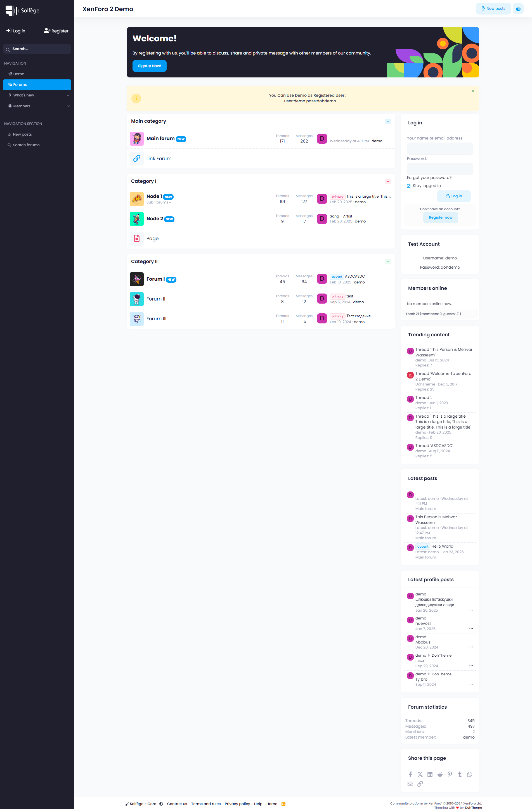The width and height of the screenshot is (532, 809).
Task: Click the Facebook share icon
Action: (x=410, y=774)
